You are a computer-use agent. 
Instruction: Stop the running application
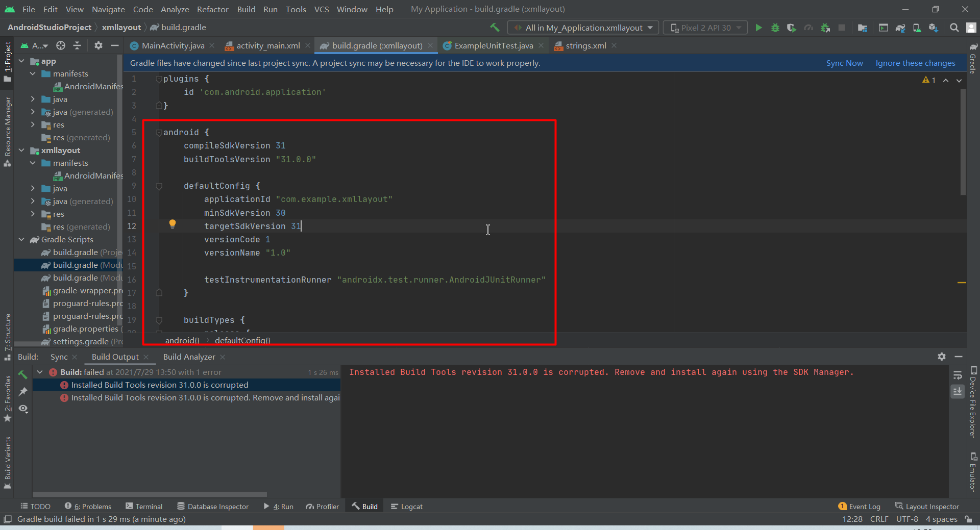coord(843,28)
